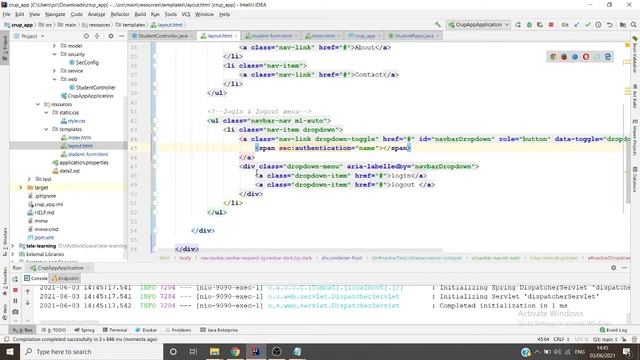The image size is (640, 360).
Task: Click the Build project hammer icon
Action: pos(438,24)
